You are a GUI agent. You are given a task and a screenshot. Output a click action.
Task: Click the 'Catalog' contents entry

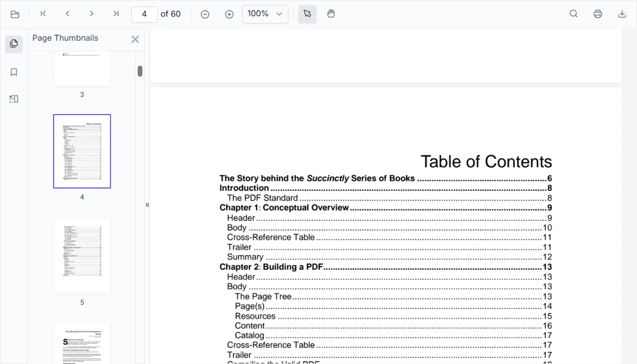tap(393, 335)
